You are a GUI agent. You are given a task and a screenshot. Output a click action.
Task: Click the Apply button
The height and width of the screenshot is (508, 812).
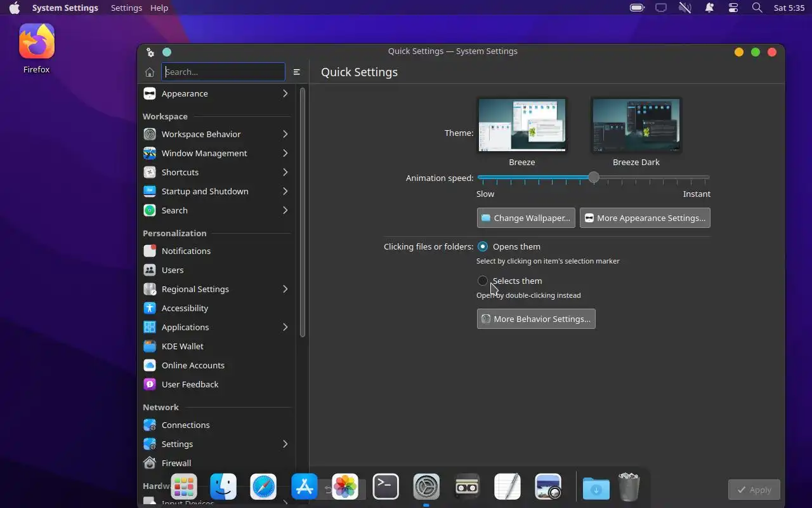point(754,490)
